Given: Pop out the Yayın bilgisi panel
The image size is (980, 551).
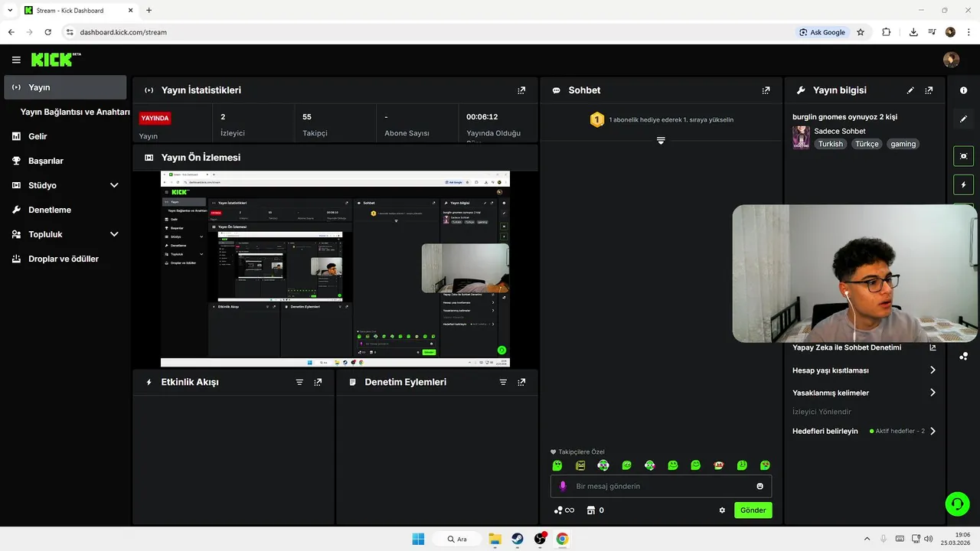Looking at the screenshot, I should [x=929, y=90].
